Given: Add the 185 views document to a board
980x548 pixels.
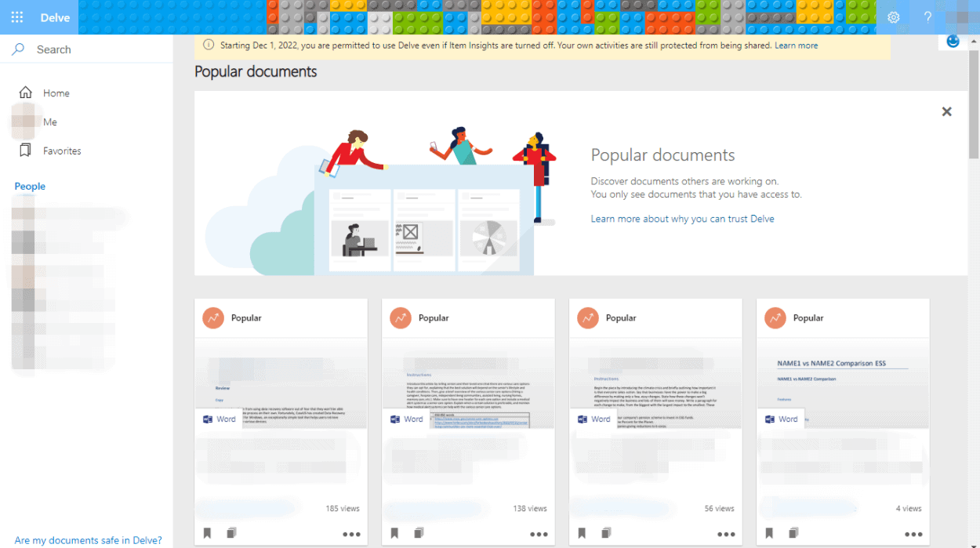Looking at the screenshot, I should (231, 533).
